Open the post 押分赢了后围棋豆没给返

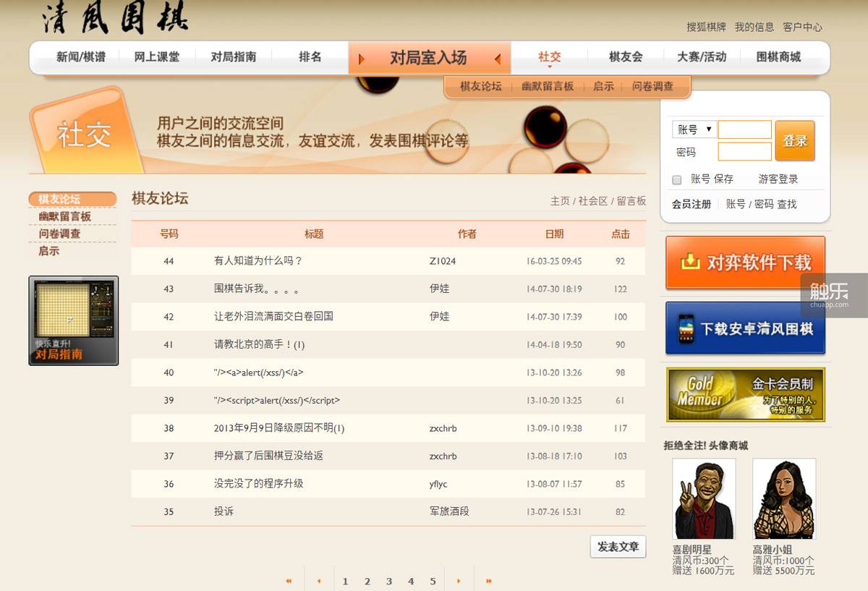click(x=268, y=456)
